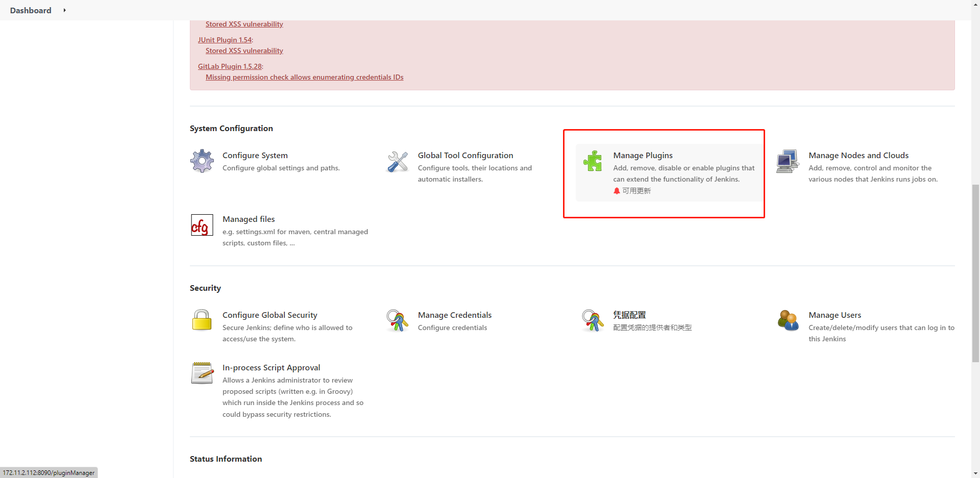Open Configure System title link
The image size is (980, 478).
[255, 155]
